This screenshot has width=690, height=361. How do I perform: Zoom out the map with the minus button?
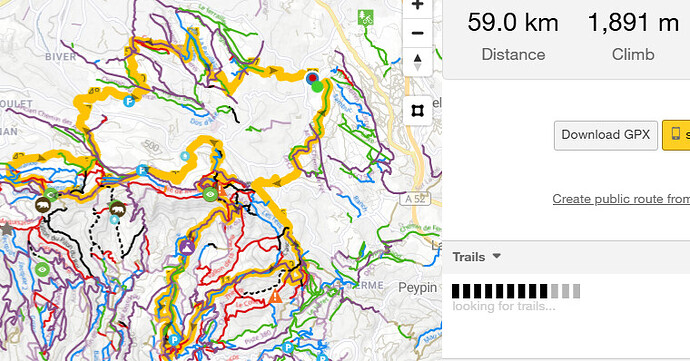[417, 33]
